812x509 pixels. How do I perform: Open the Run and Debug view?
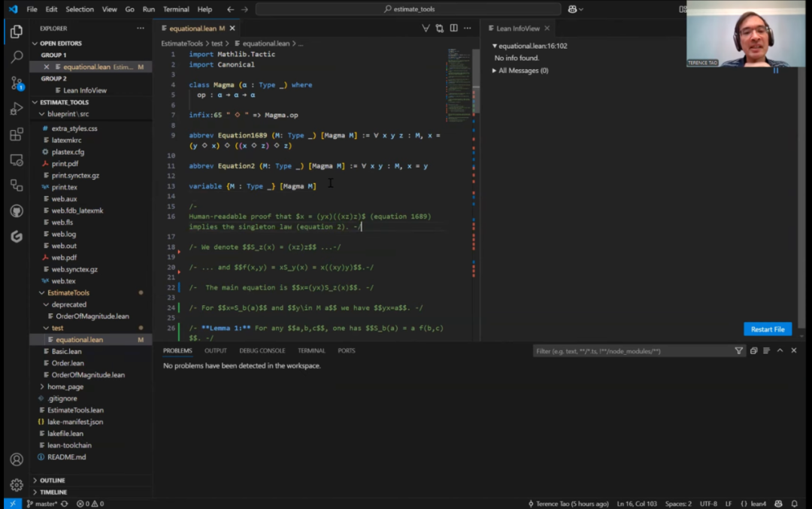point(17,109)
